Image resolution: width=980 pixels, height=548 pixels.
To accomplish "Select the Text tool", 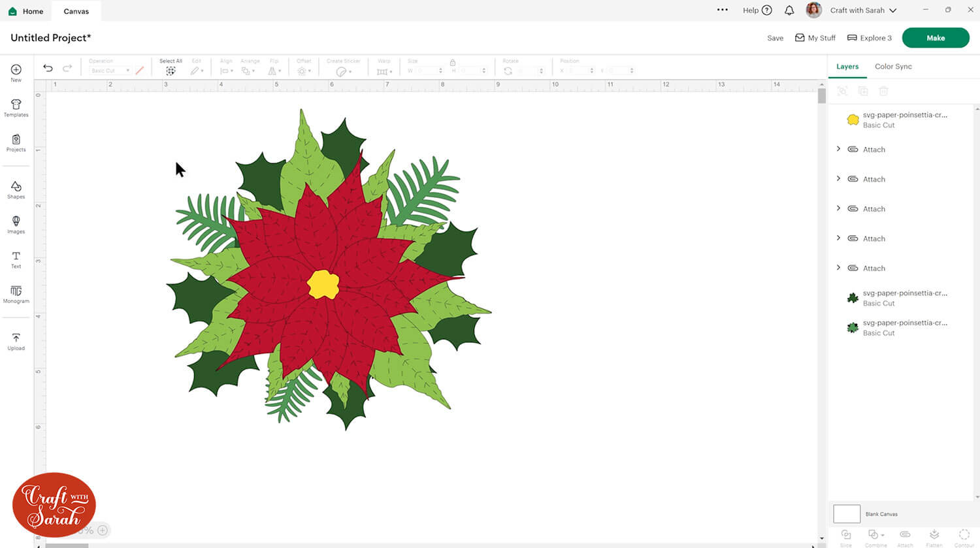I will coord(16,259).
